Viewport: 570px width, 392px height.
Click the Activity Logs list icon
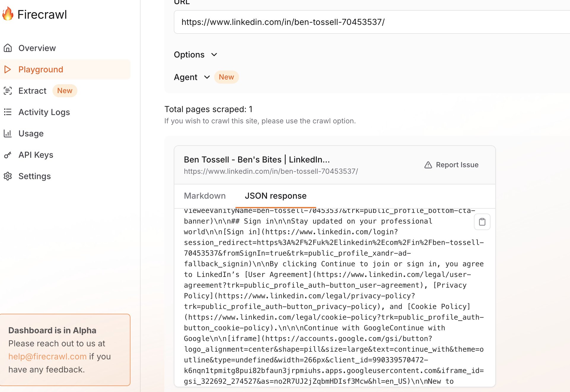pyautogui.click(x=8, y=112)
